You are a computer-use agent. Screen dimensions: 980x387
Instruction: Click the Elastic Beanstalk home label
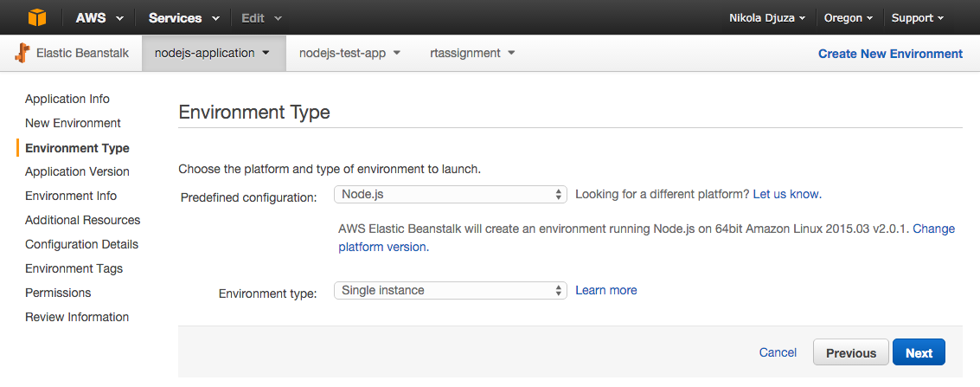coord(82,53)
